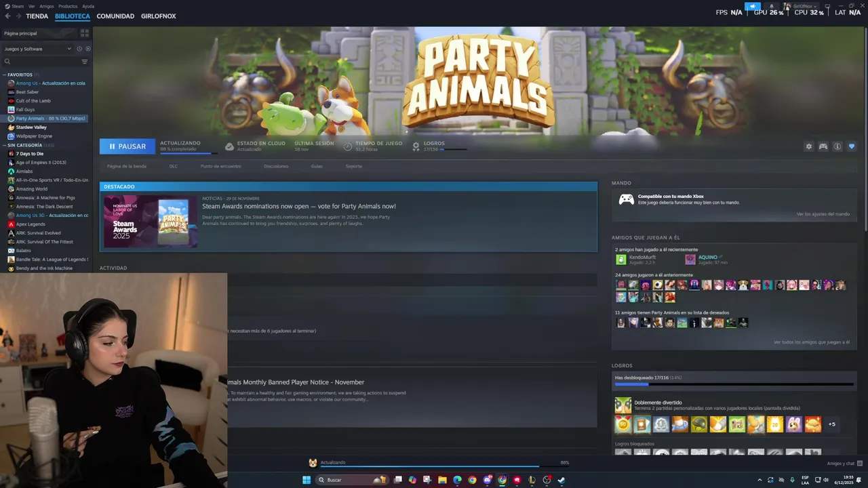868x488 pixels.
Task: Select Balatro in the game list
Action: coord(24,251)
